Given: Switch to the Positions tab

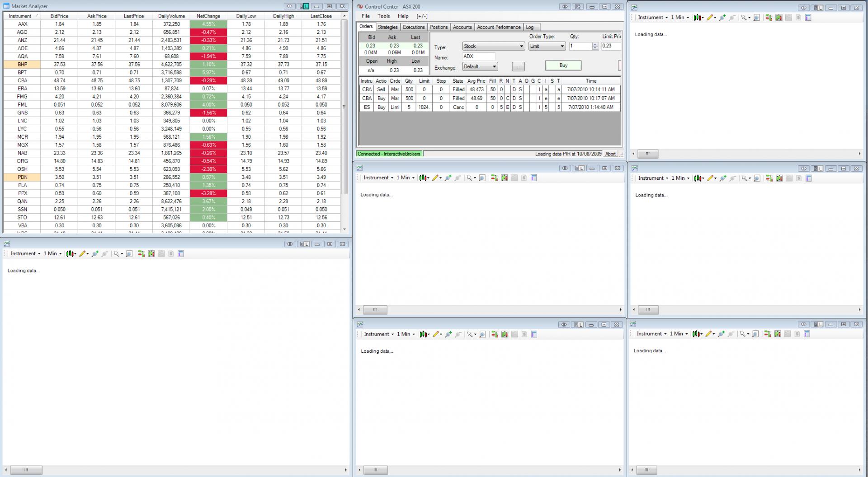Looking at the screenshot, I should [x=439, y=27].
